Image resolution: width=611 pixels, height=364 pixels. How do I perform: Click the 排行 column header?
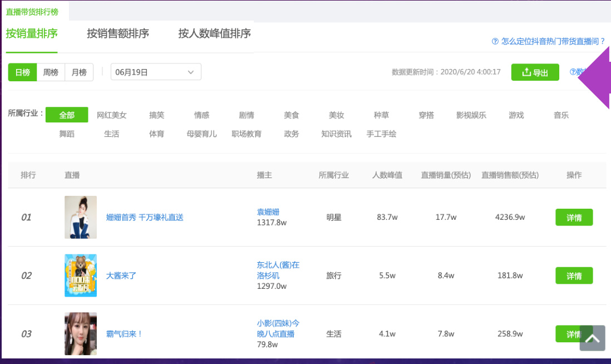(x=28, y=175)
